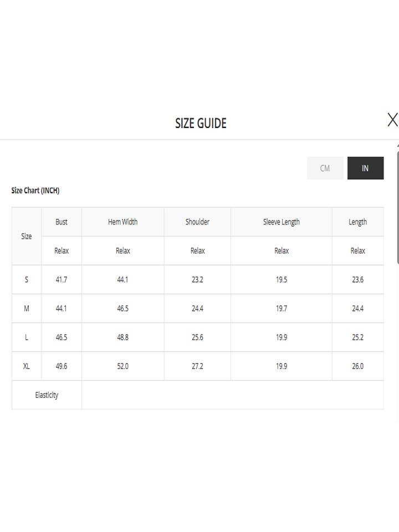Click the vertical scrollbar on the right
The image size is (399, 532).
coord(397,205)
